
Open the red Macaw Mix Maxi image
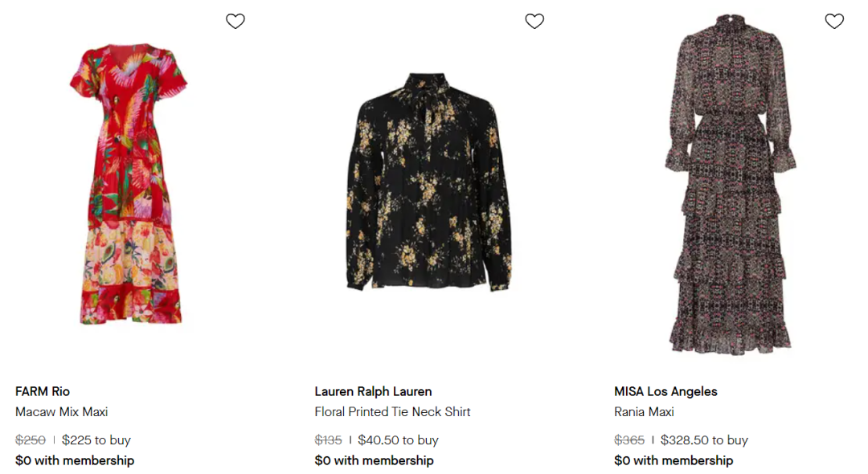(129, 184)
